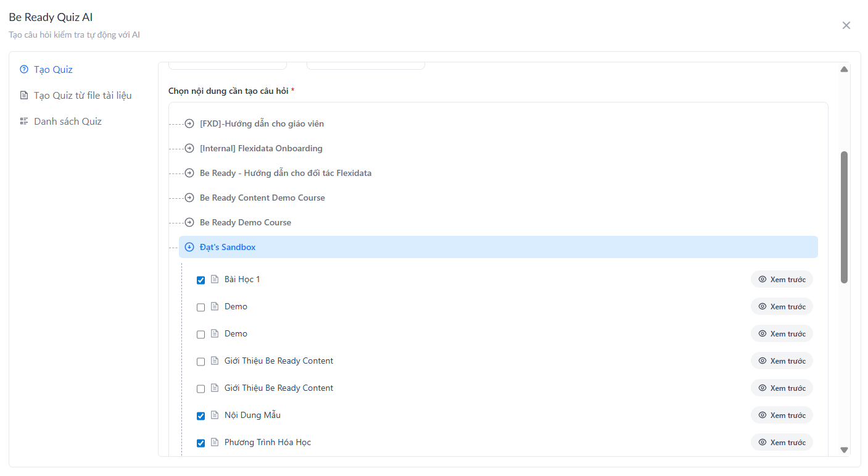
Task: Preview Bài Học 1 with Xem trước
Action: pyautogui.click(x=782, y=279)
